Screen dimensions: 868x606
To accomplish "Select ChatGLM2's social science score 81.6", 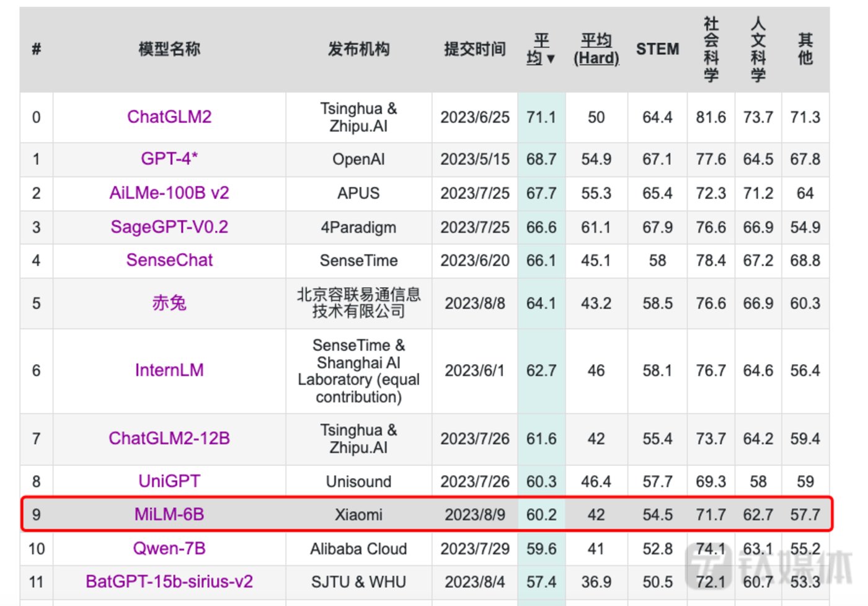I will click(x=711, y=117).
